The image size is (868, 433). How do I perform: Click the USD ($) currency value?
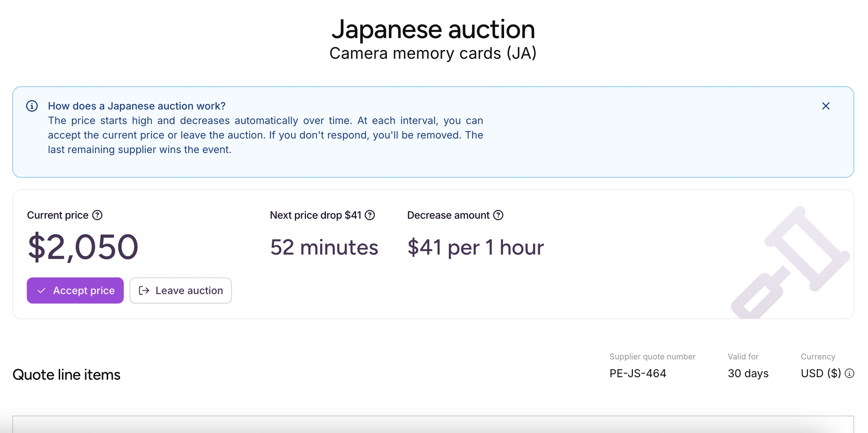821,374
